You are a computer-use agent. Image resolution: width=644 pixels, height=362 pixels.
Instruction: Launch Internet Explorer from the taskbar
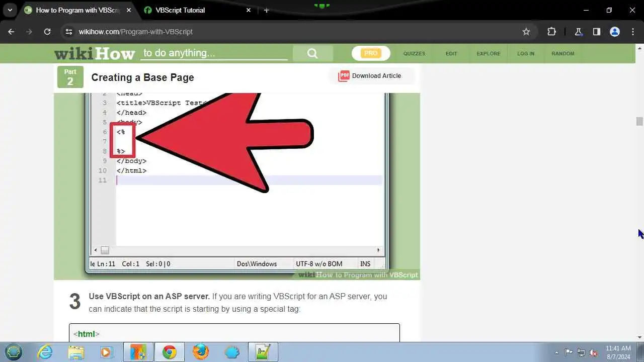click(45, 352)
